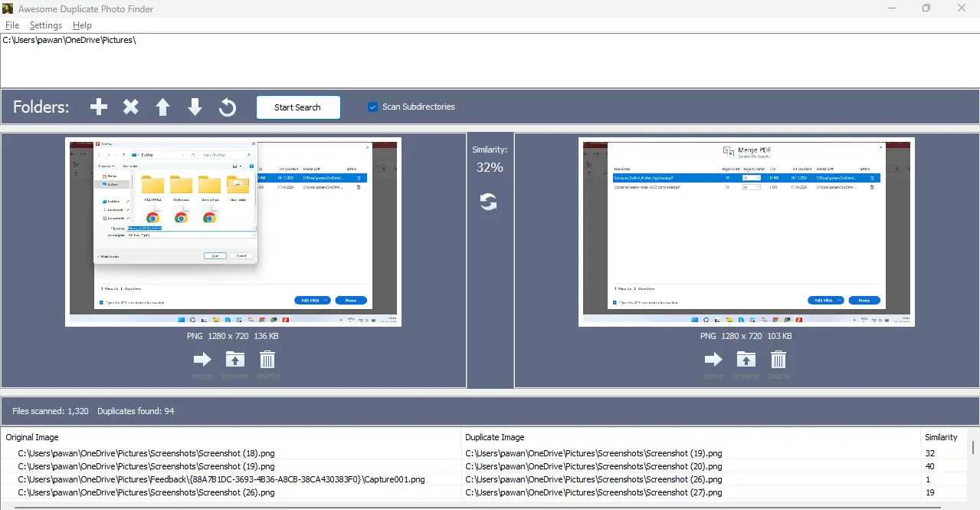The height and width of the screenshot is (510, 980).
Task: Move the left image with arrow icon
Action: pyautogui.click(x=202, y=359)
